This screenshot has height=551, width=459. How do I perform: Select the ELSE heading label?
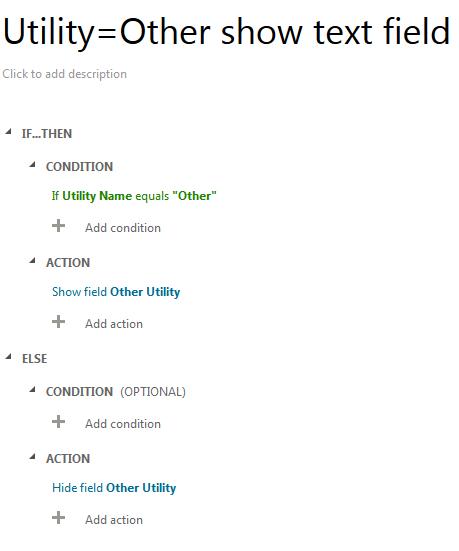coord(34,359)
